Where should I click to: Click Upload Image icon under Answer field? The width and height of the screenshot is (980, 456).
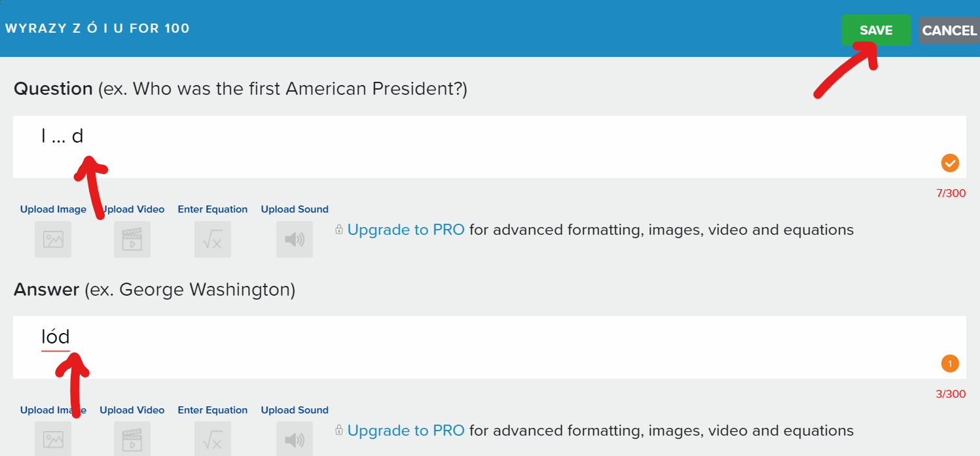[x=53, y=439]
